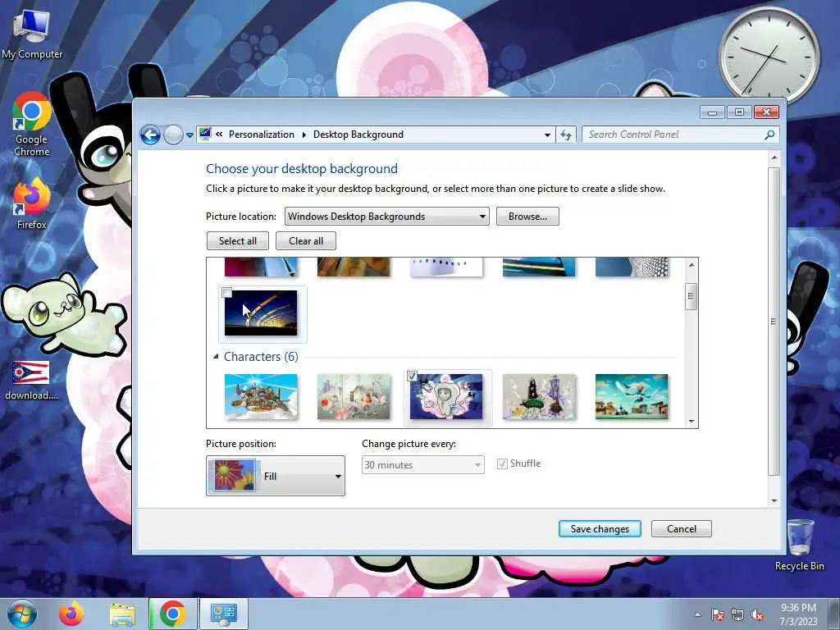Click the muted volume tray icon
This screenshot has width=840, height=630.
757,614
